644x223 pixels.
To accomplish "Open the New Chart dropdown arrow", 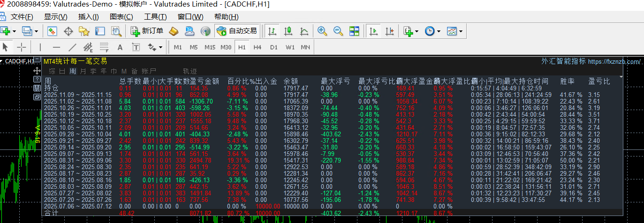I will (14, 31).
